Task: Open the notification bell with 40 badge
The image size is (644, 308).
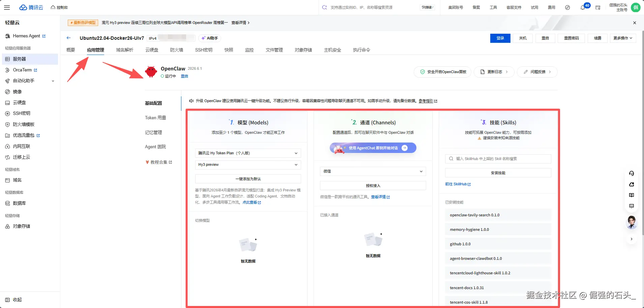Action: pyautogui.click(x=583, y=7)
